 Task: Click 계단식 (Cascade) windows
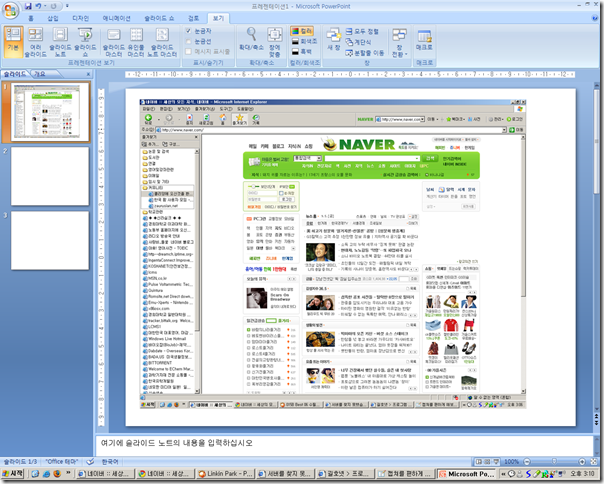[x=358, y=42]
